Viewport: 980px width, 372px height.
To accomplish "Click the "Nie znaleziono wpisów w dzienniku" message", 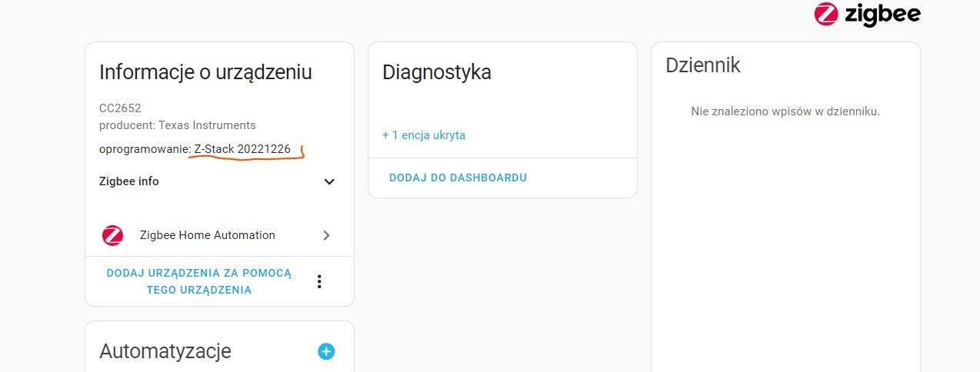I will click(785, 111).
